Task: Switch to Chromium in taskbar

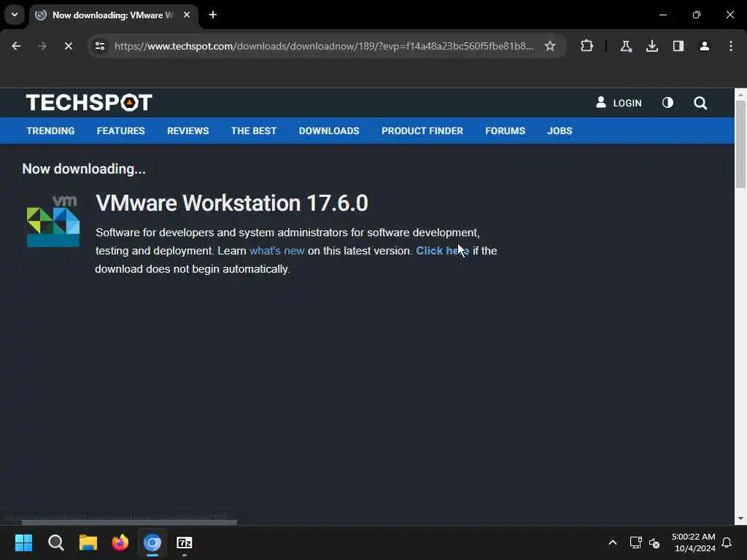Action: point(152,542)
